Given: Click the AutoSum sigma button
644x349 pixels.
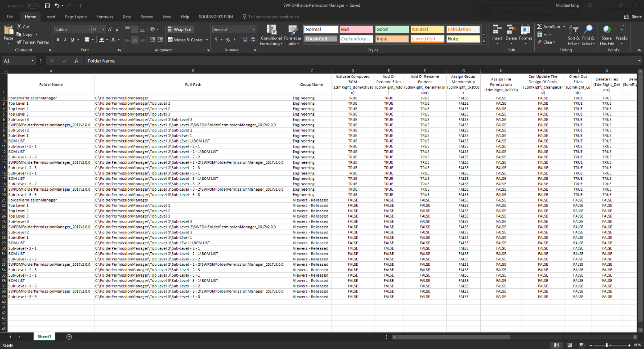Looking at the screenshot, I should point(548,27).
